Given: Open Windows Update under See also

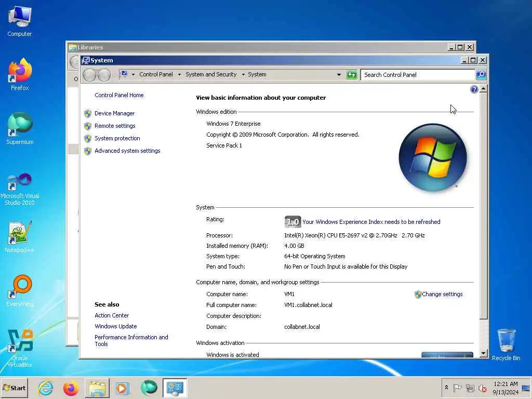Looking at the screenshot, I should [116, 326].
